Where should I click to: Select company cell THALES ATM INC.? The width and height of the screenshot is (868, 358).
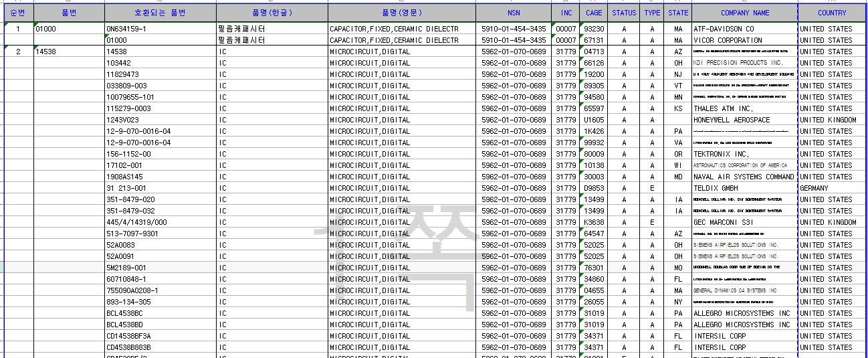click(745, 108)
